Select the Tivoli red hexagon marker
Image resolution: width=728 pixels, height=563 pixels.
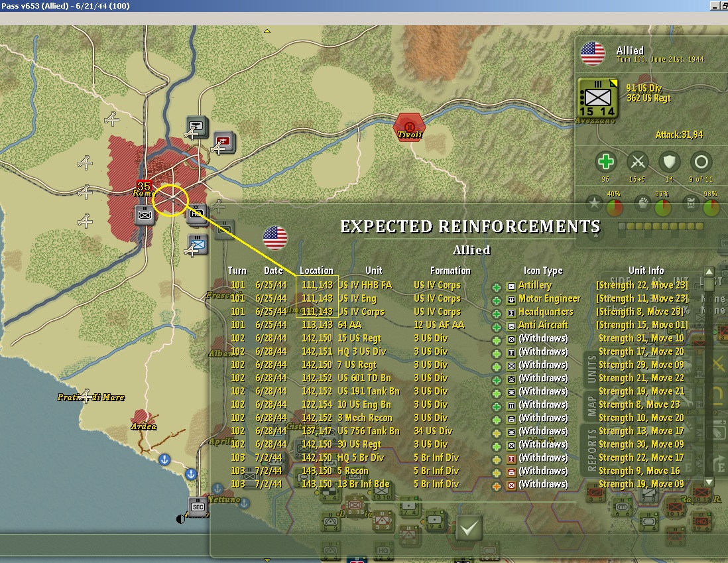click(x=409, y=127)
